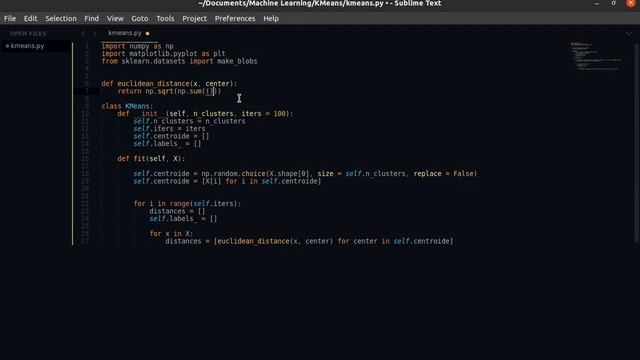The height and width of the screenshot is (360, 640).
Task: Click 'distances = []' line
Action: pyautogui.click(x=177, y=211)
